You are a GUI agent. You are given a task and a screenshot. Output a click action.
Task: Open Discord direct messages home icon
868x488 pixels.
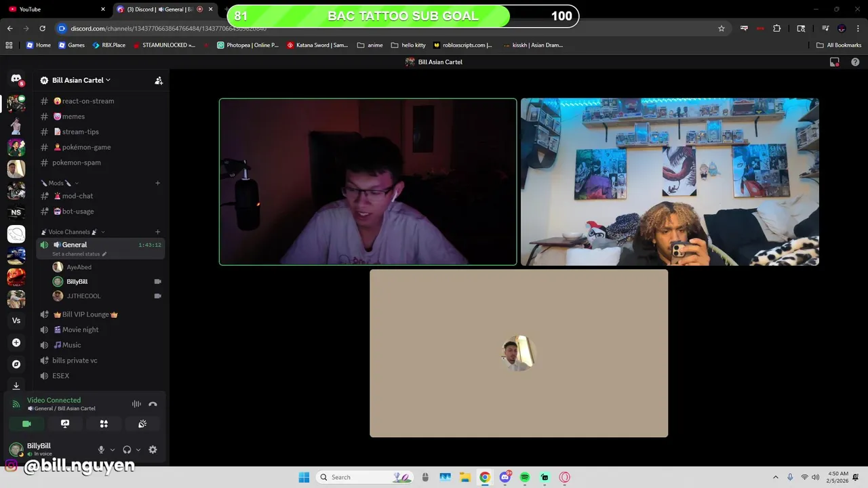16,80
